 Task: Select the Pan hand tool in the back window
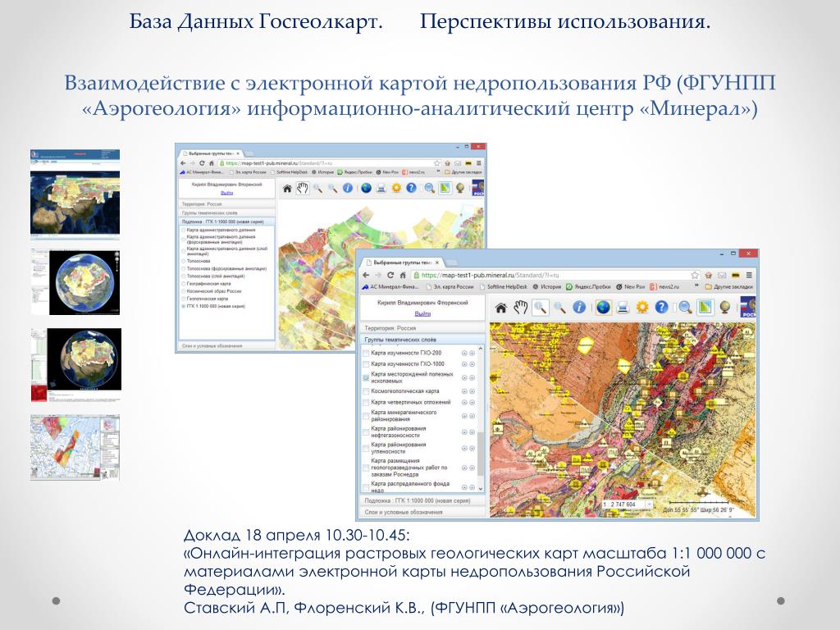303,188
